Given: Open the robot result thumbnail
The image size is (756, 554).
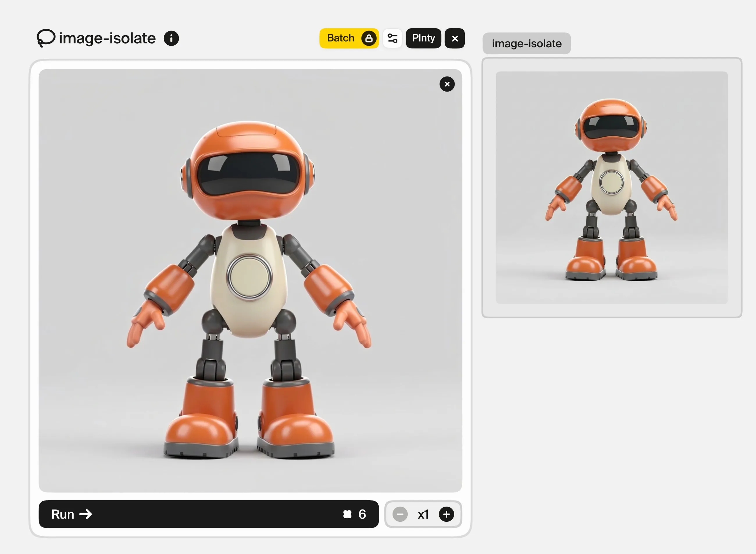Looking at the screenshot, I should click(611, 188).
